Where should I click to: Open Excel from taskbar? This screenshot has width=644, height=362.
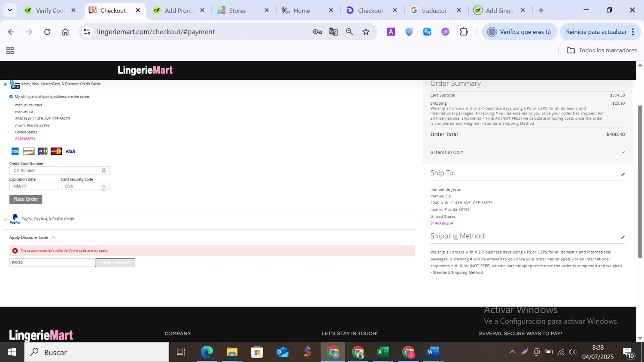tap(383, 352)
